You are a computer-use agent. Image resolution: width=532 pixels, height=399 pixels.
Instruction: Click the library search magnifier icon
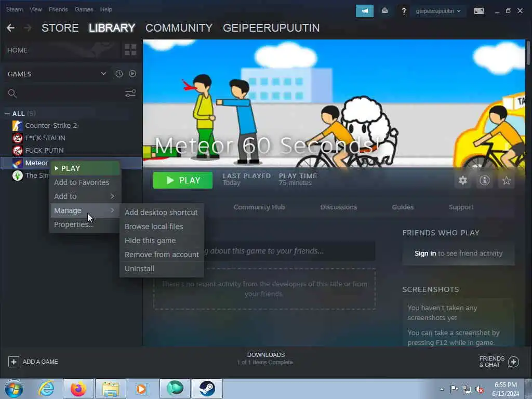click(12, 94)
